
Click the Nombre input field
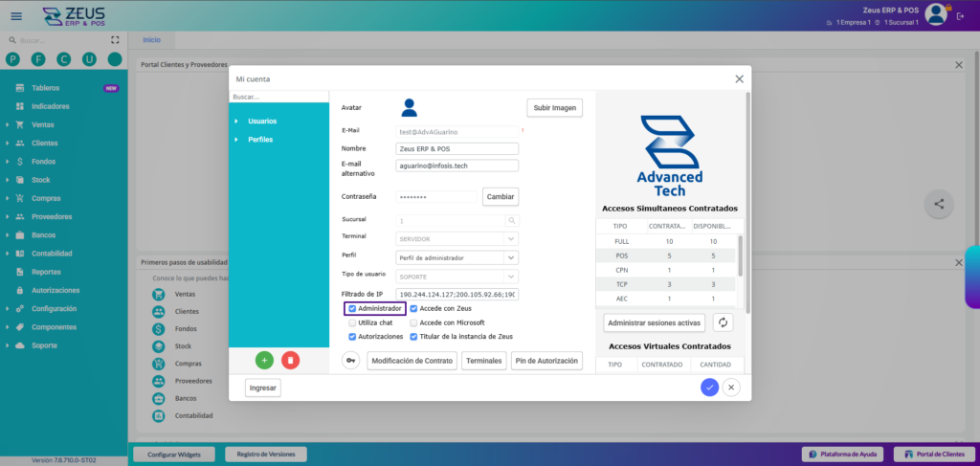(x=457, y=148)
